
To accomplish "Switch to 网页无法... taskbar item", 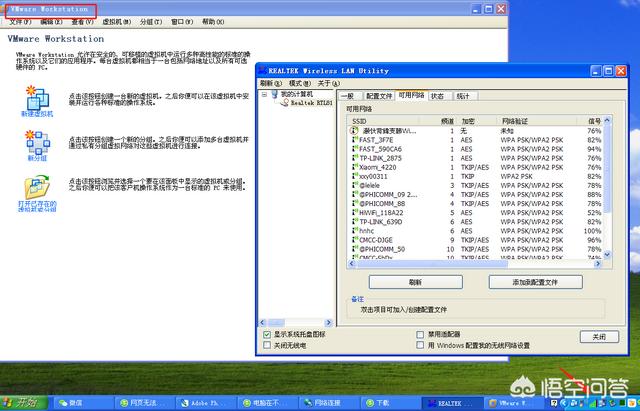I will click(x=144, y=403).
